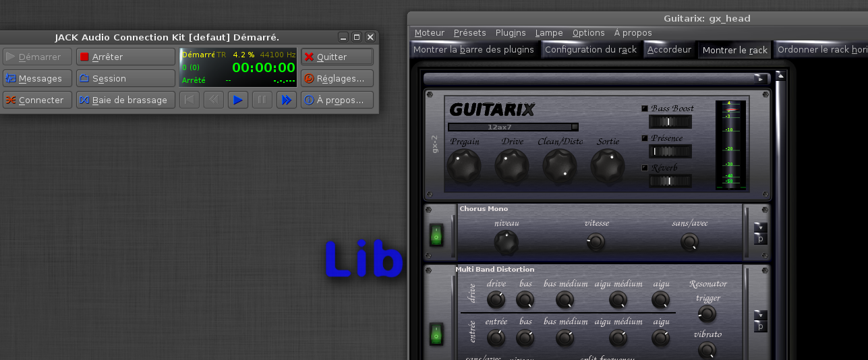The image size is (868, 360).
Task: Click the arrow button on rack top bar
Action: click(x=760, y=79)
